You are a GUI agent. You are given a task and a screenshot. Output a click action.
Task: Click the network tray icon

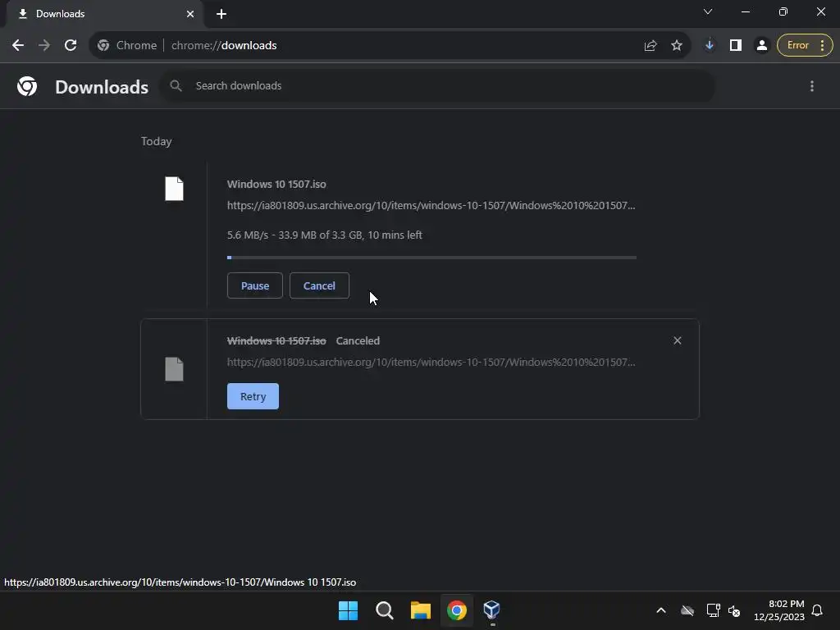tap(713, 610)
